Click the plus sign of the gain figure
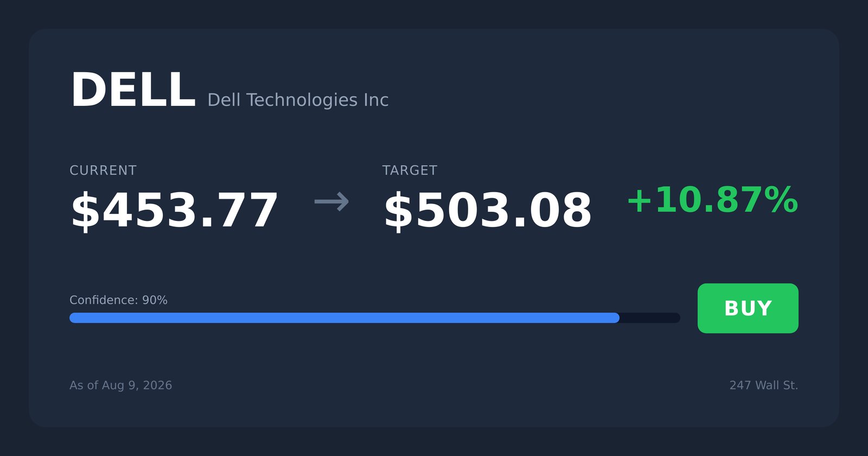The width and height of the screenshot is (868, 456). click(639, 200)
